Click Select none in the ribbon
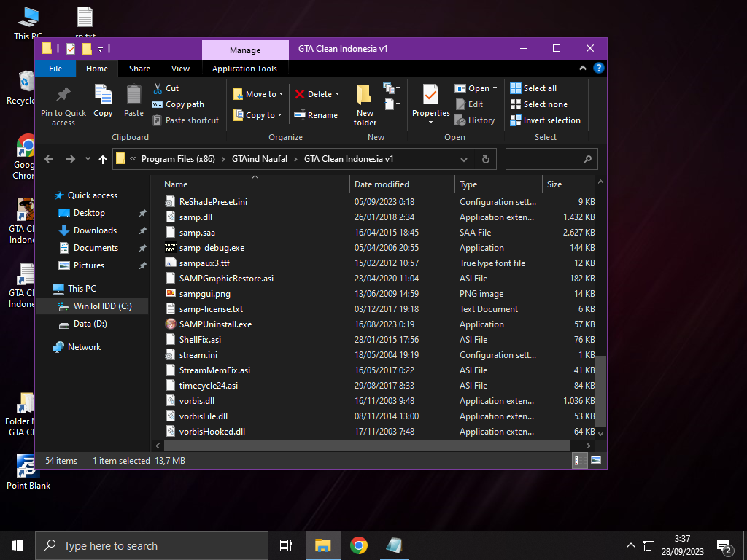The height and width of the screenshot is (560, 747). click(539, 104)
